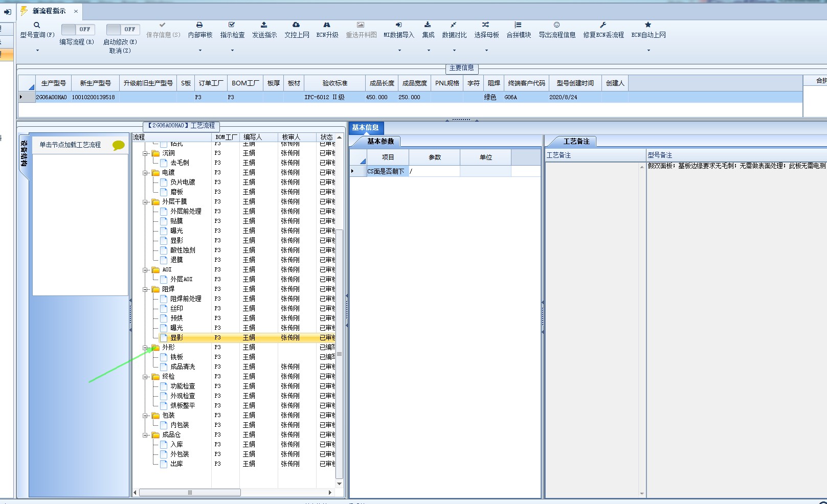Click 集成 download icon
This screenshot has height=504, width=827.
[428, 25]
